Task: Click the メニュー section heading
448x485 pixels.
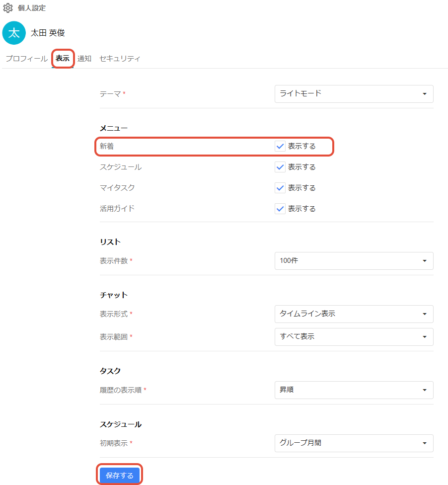Action: point(113,128)
